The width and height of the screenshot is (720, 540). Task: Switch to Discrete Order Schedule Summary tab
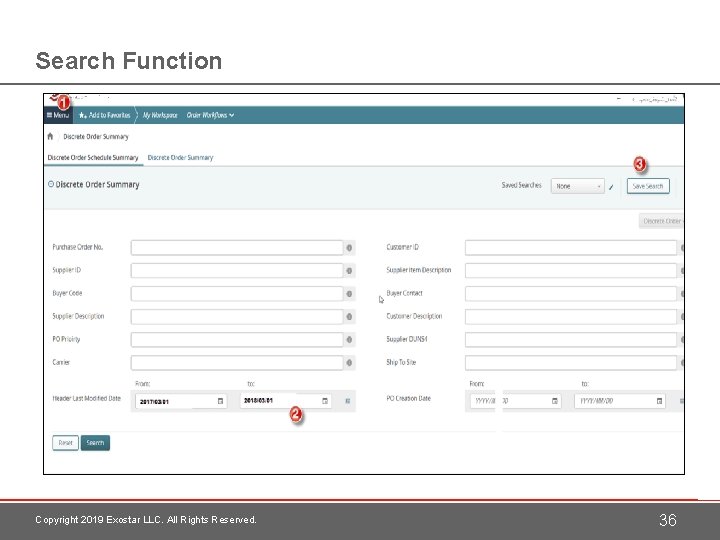click(x=93, y=158)
